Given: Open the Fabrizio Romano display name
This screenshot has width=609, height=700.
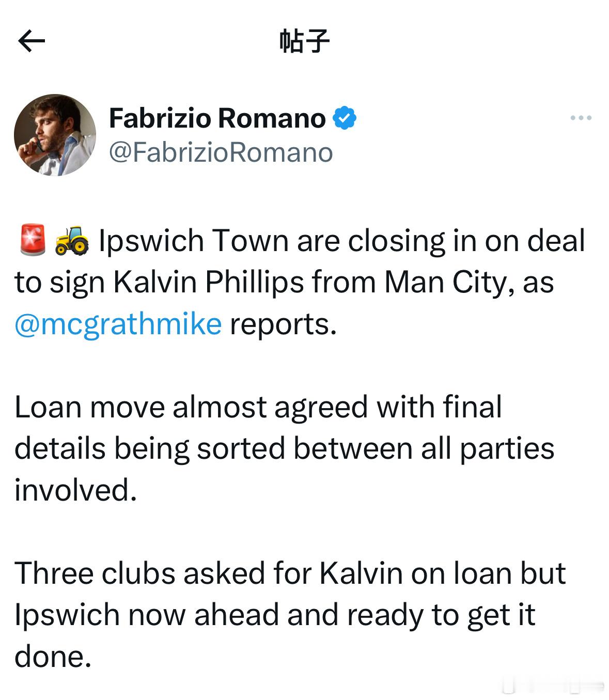Looking at the screenshot, I should click(x=217, y=118).
